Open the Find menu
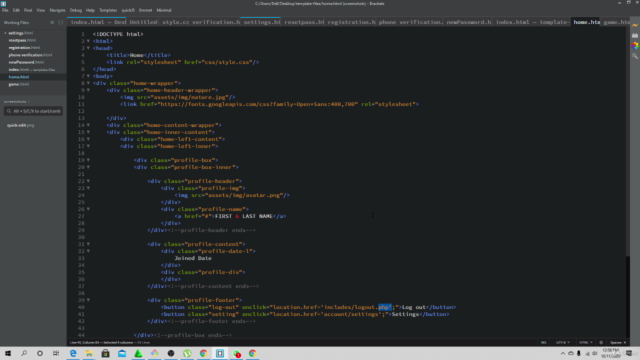Screen dimensions: 640x360 pyautogui.click(x=28, y=10)
